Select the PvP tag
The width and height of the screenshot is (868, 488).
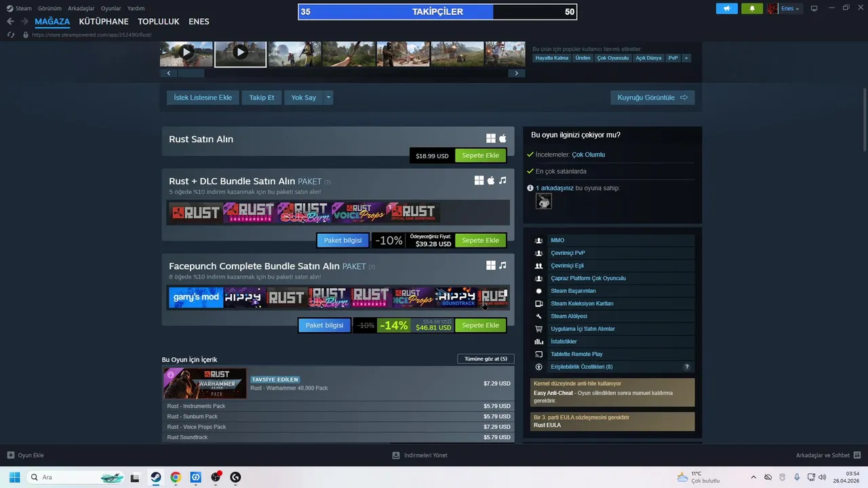(673, 58)
